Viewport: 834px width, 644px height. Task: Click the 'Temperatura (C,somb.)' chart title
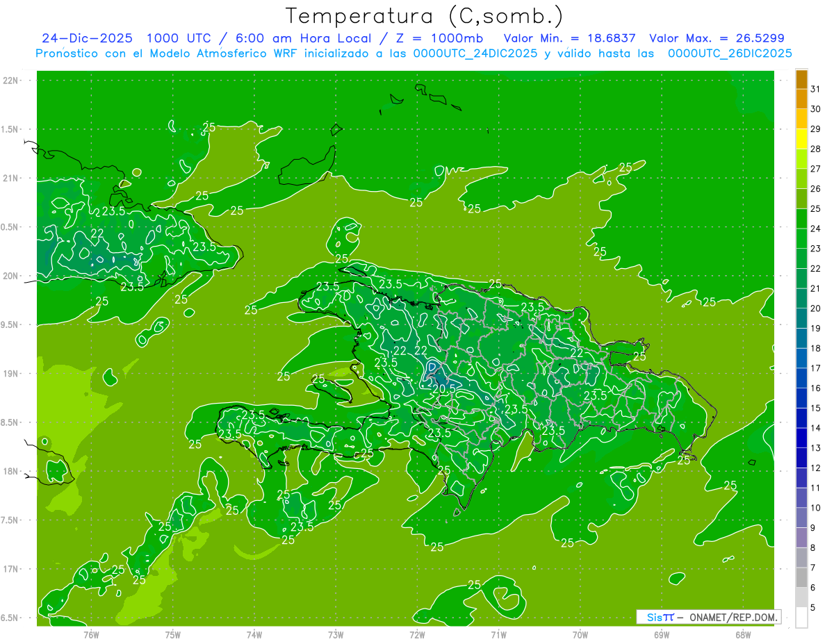425,16
